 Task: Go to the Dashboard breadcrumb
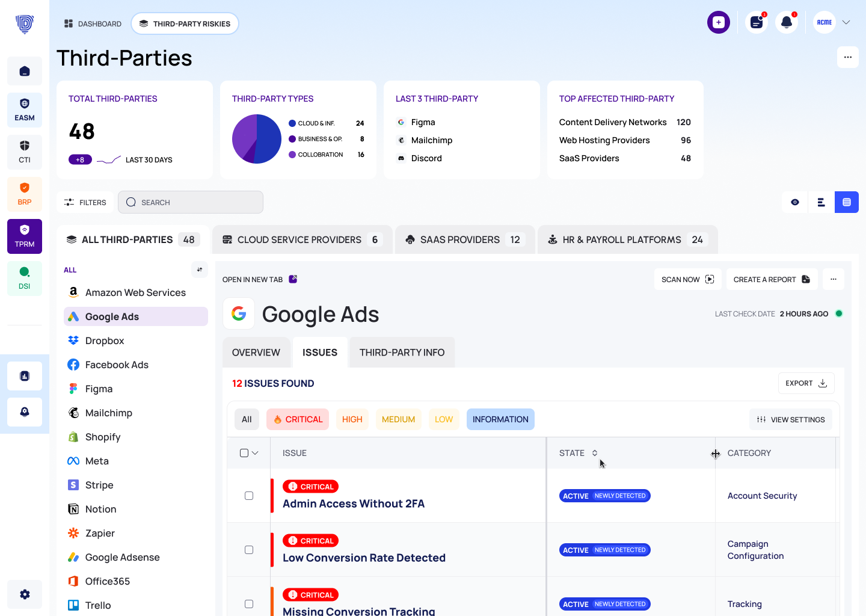[x=93, y=23]
